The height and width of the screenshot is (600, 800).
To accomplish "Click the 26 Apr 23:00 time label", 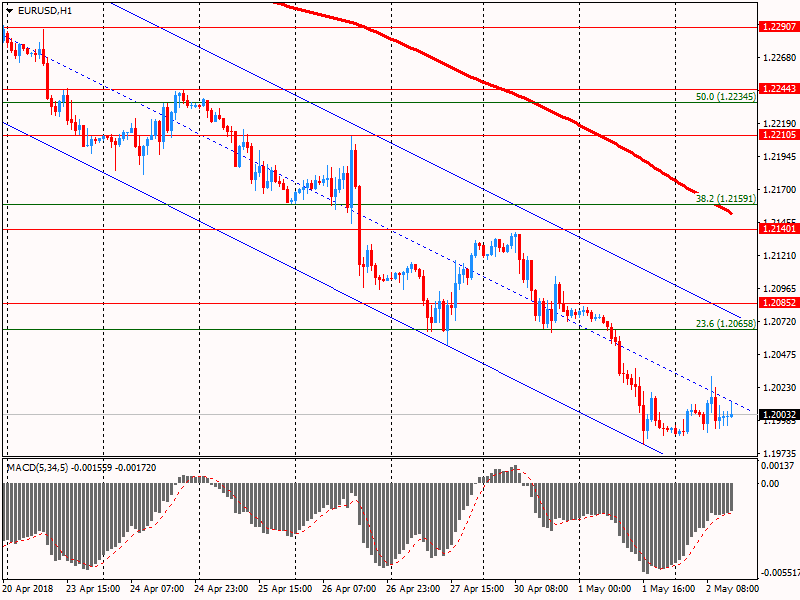I will click(x=413, y=589).
